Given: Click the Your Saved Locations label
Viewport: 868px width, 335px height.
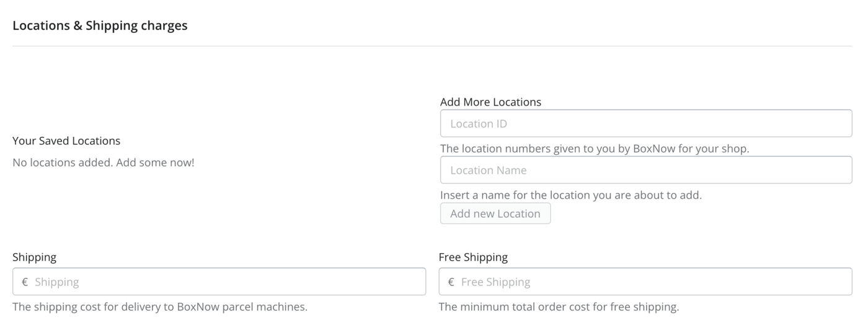Looking at the screenshot, I should [x=66, y=141].
